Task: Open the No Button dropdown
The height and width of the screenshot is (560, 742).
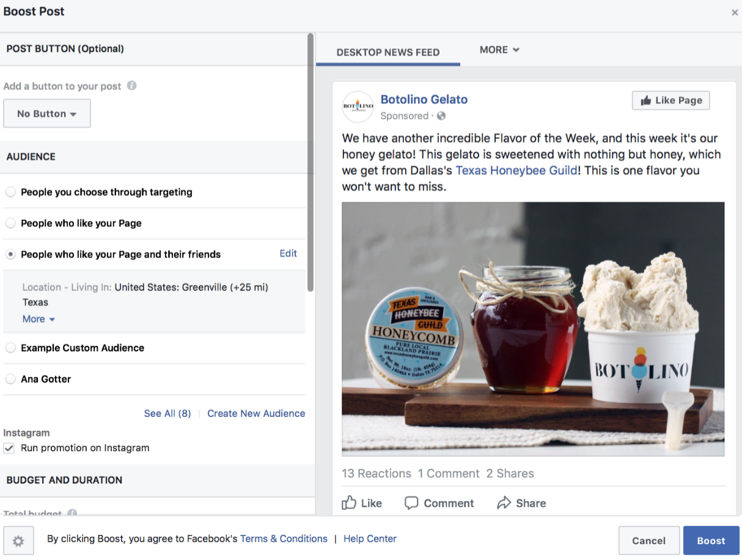Action: [47, 114]
